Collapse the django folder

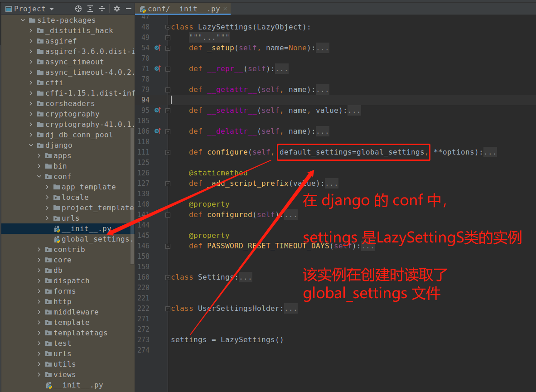coord(31,145)
